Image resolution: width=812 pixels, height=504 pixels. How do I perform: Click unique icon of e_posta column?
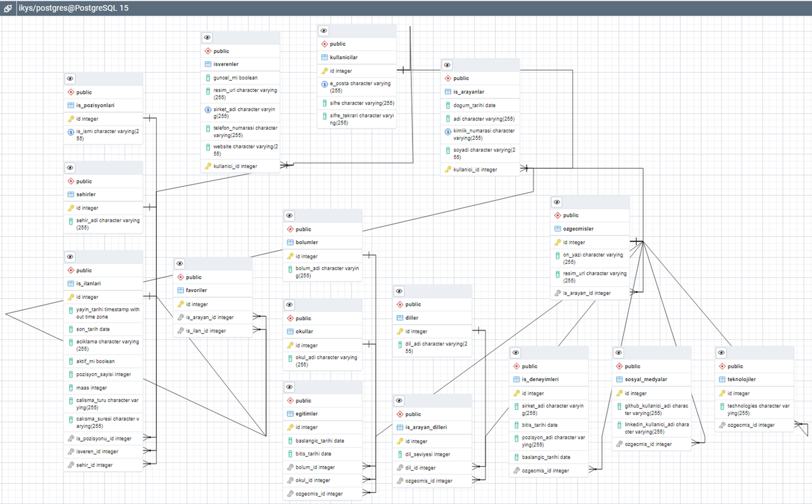tap(324, 84)
